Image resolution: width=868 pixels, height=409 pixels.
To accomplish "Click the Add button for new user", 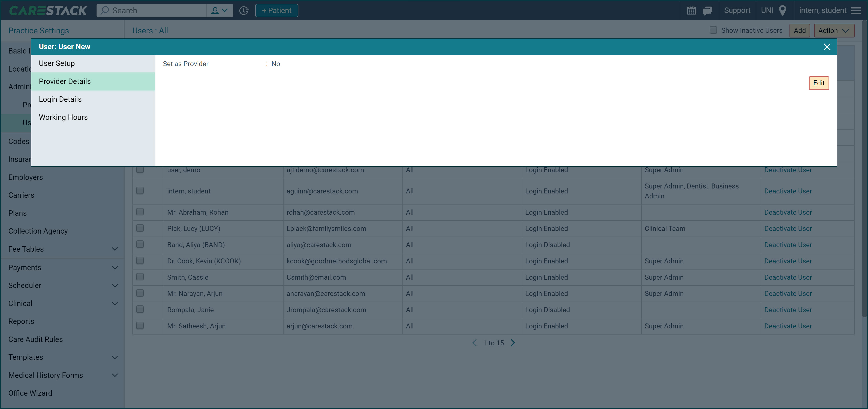I will tap(800, 30).
